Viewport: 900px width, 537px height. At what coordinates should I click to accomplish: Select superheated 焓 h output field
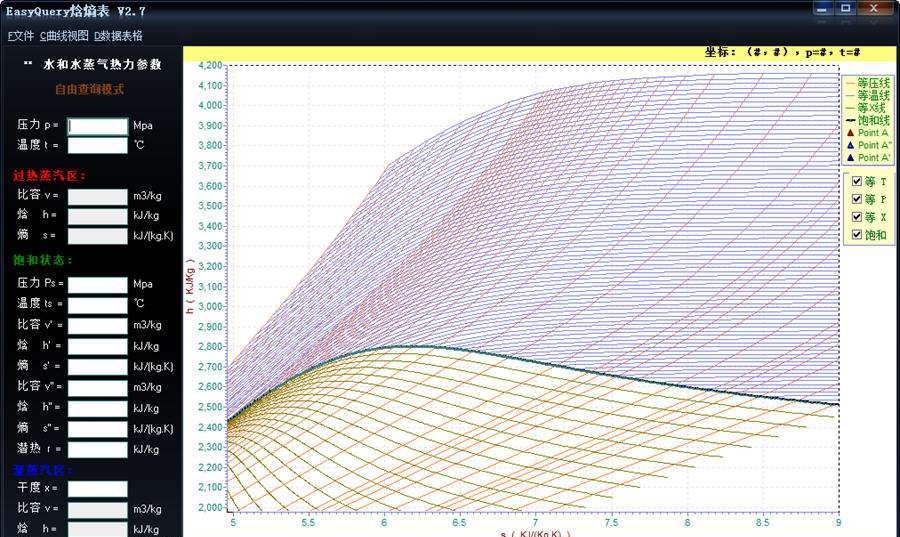[x=98, y=216]
